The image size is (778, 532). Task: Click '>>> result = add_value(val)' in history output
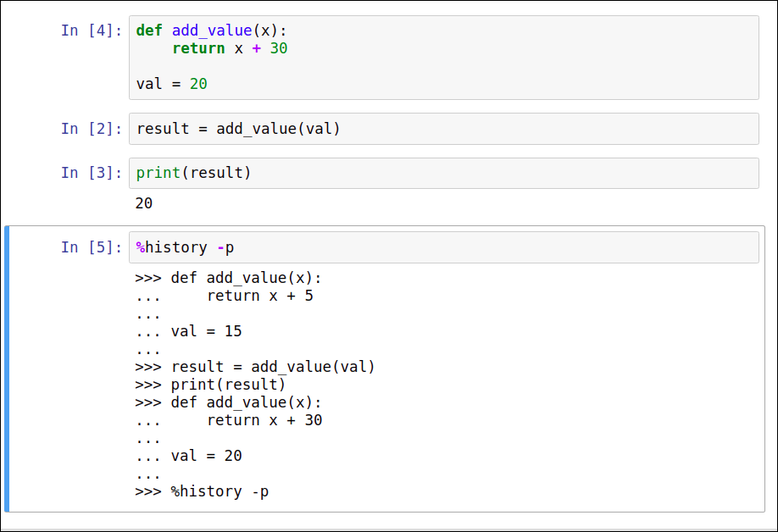254,367
